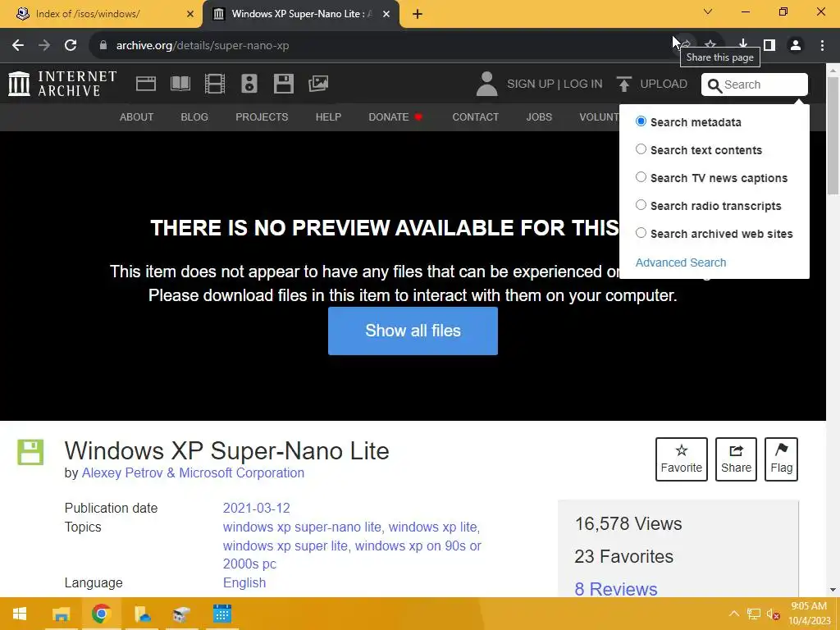The width and height of the screenshot is (840, 630).
Task: Click the Show all files button
Action: (x=413, y=331)
